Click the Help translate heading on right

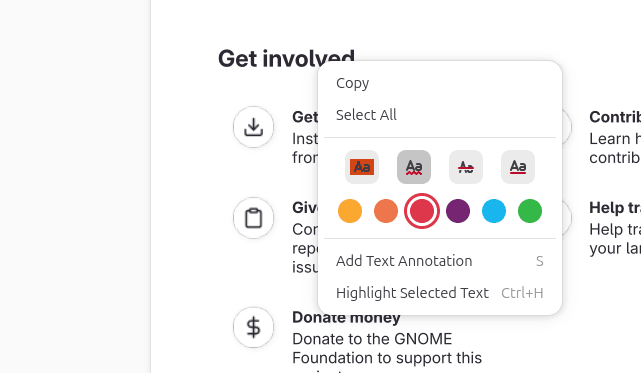click(615, 208)
